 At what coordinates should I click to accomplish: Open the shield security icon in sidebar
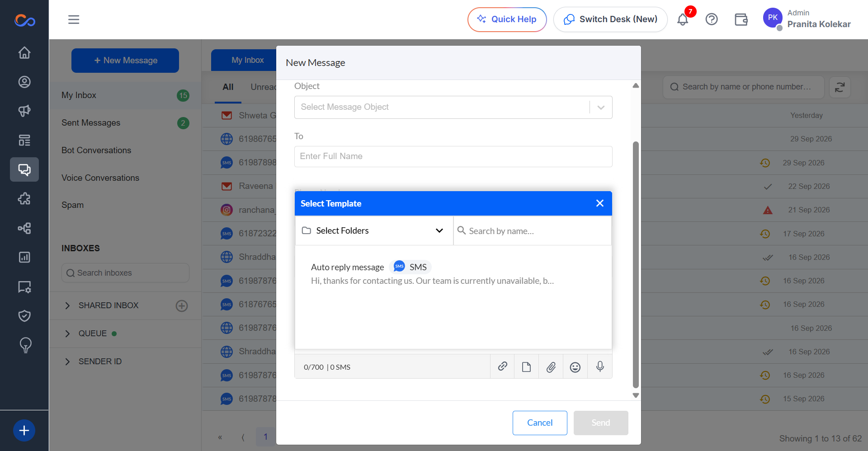click(x=24, y=315)
